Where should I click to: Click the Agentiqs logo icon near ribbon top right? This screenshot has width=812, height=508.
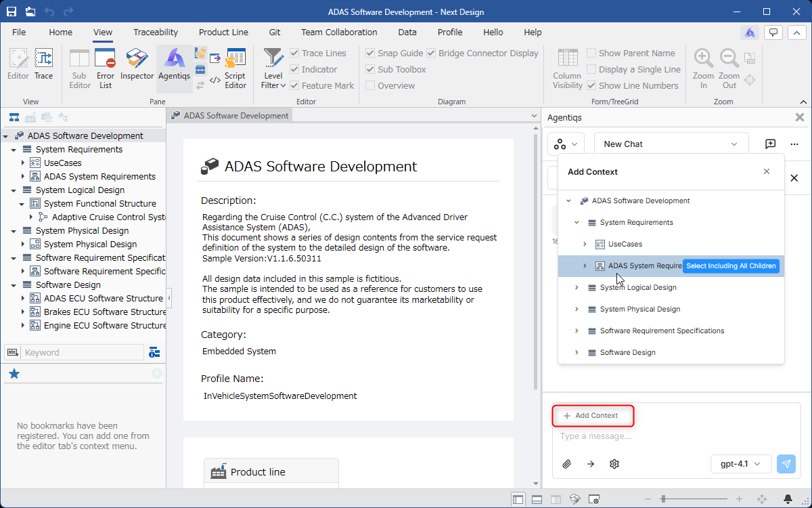pos(750,32)
